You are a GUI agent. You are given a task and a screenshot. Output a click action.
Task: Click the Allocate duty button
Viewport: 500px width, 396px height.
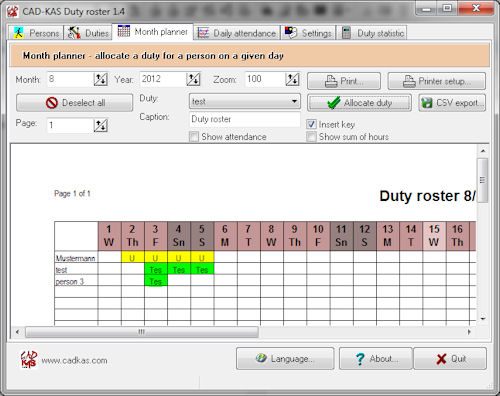point(359,103)
